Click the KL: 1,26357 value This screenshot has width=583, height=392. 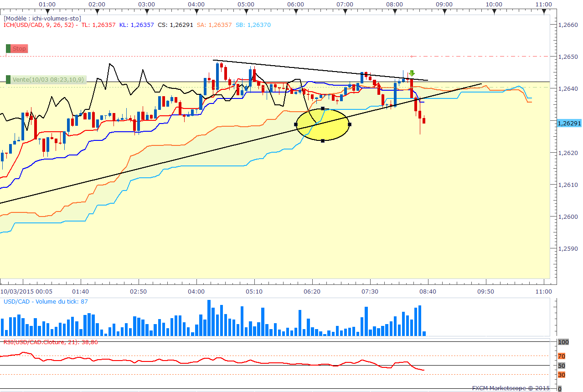tap(137, 25)
